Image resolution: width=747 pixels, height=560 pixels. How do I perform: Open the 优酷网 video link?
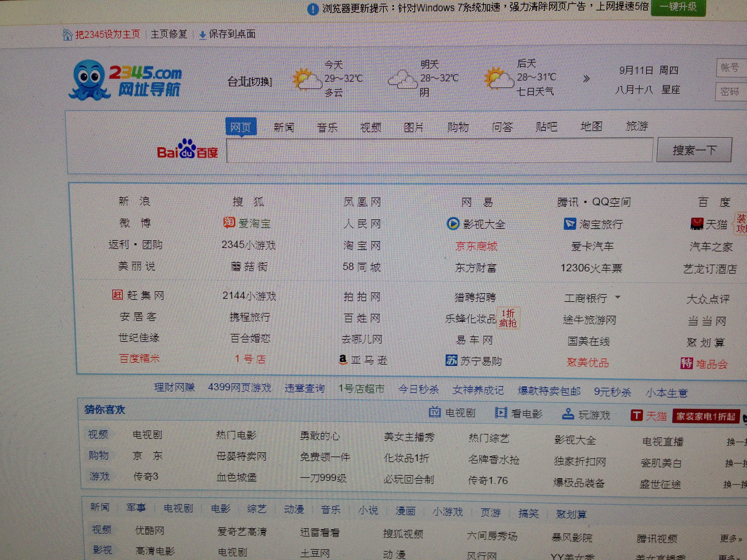click(150, 530)
